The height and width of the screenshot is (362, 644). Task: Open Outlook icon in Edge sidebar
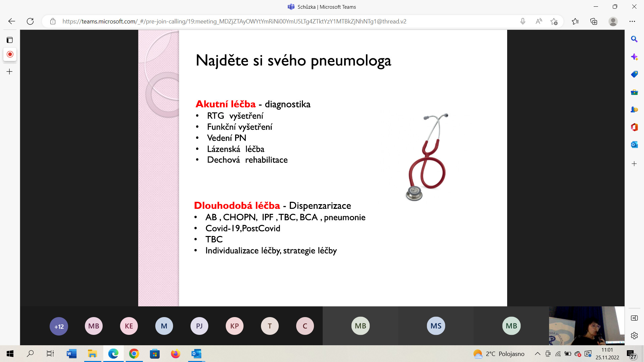pyautogui.click(x=634, y=144)
